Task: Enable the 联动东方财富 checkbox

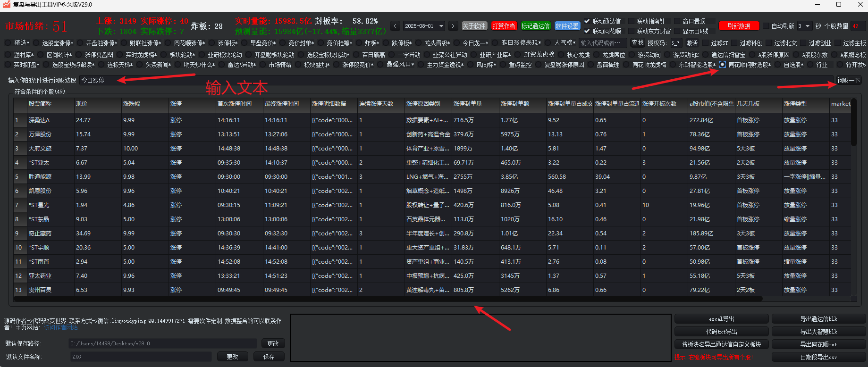Action: point(631,31)
